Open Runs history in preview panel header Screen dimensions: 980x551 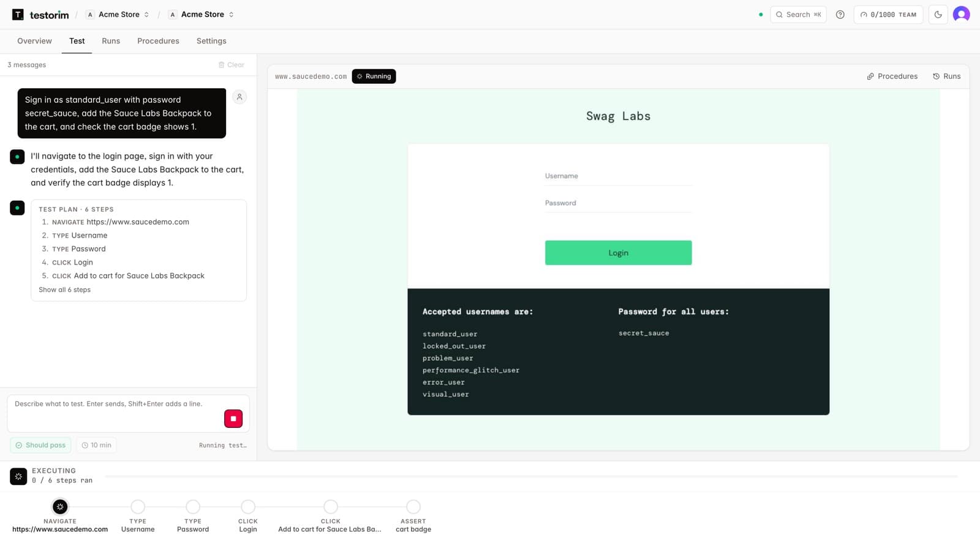(946, 77)
